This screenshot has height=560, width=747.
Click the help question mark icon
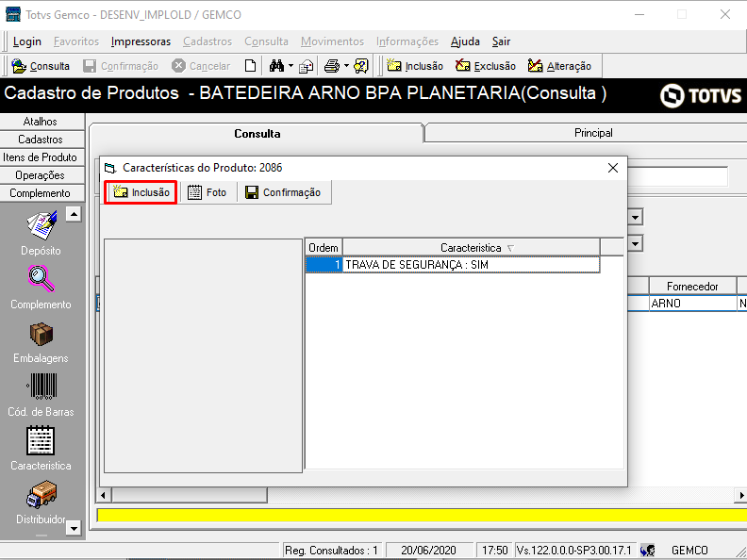[x=361, y=66]
